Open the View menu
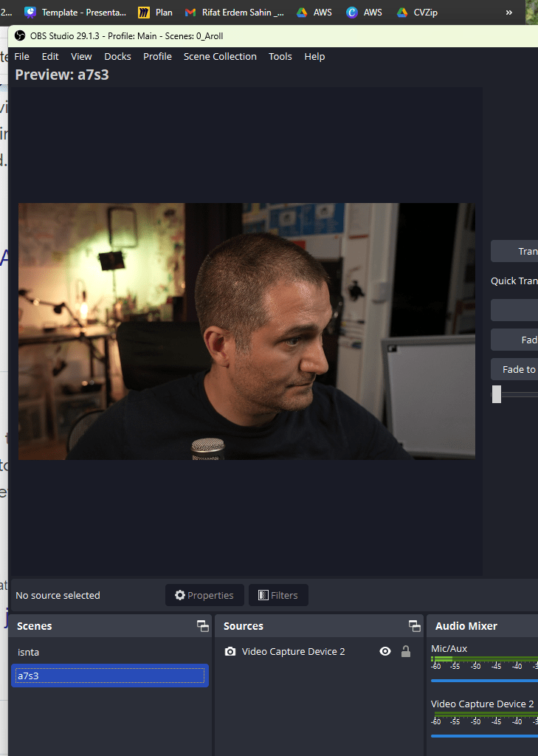 click(x=81, y=56)
